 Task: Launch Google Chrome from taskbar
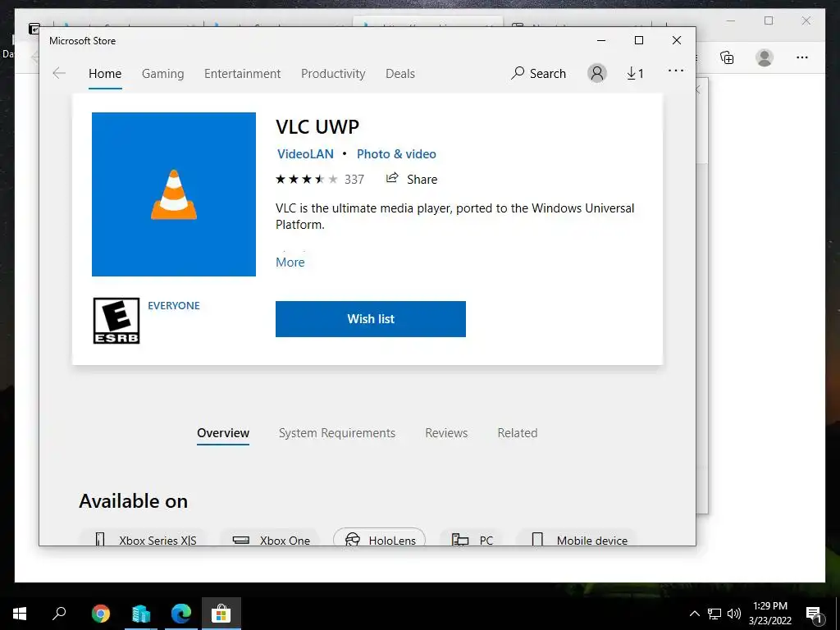(x=101, y=614)
